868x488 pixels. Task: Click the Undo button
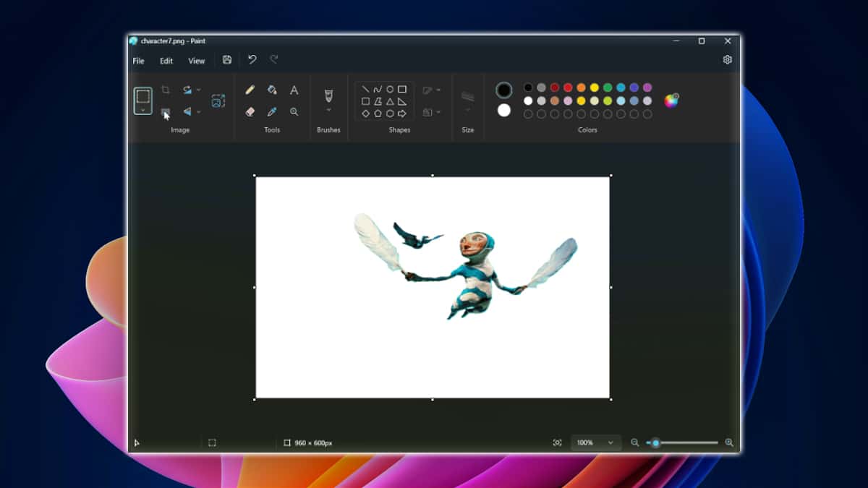252,60
